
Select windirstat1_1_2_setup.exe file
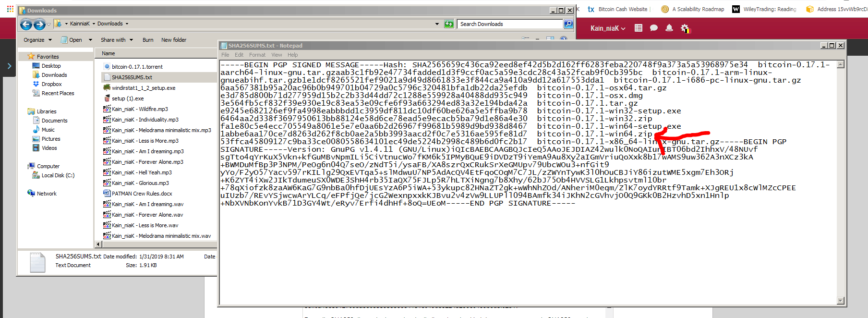[144, 88]
